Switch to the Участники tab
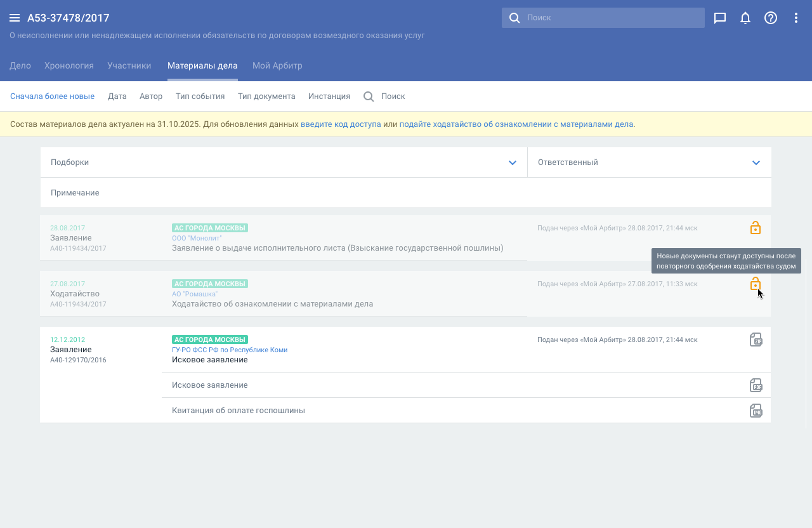The image size is (812, 528). (129, 65)
